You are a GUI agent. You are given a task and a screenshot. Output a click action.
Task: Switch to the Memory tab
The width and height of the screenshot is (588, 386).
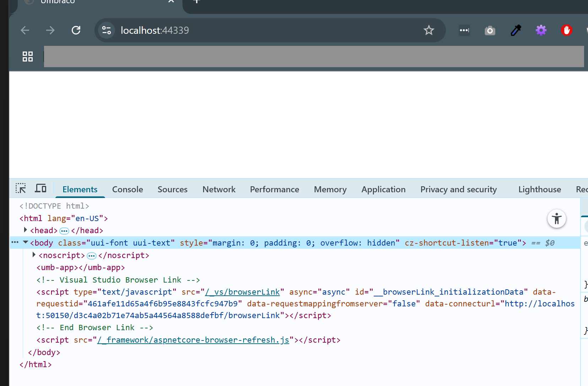[330, 189]
